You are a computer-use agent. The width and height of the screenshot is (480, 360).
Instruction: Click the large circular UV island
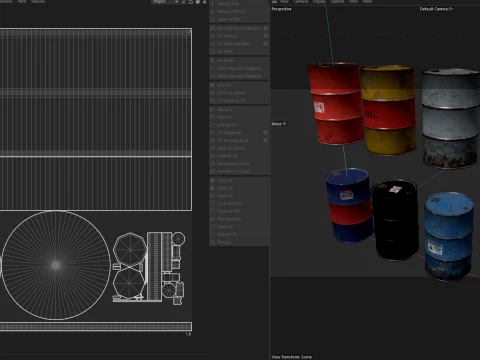pos(56,265)
